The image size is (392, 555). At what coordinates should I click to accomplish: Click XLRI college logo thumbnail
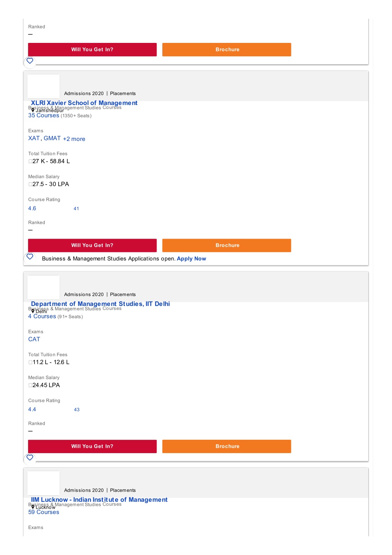tap(44, 86)
